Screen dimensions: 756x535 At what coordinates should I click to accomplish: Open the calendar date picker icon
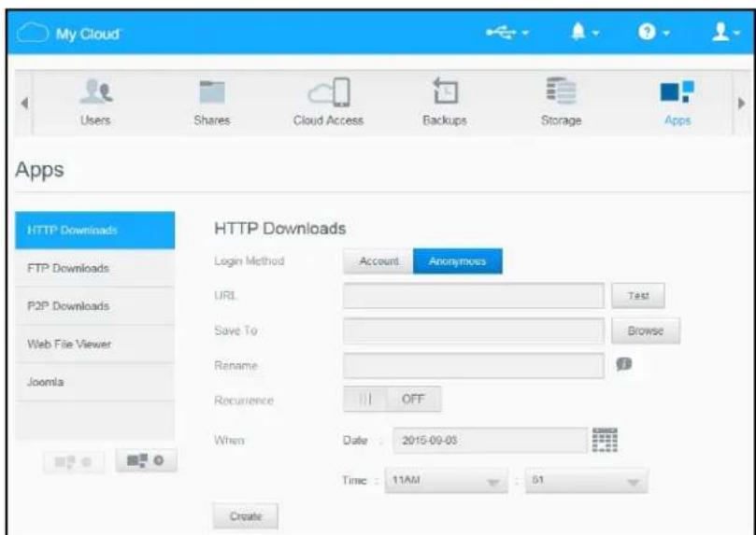pyautogui.click(x=605, y=439)
